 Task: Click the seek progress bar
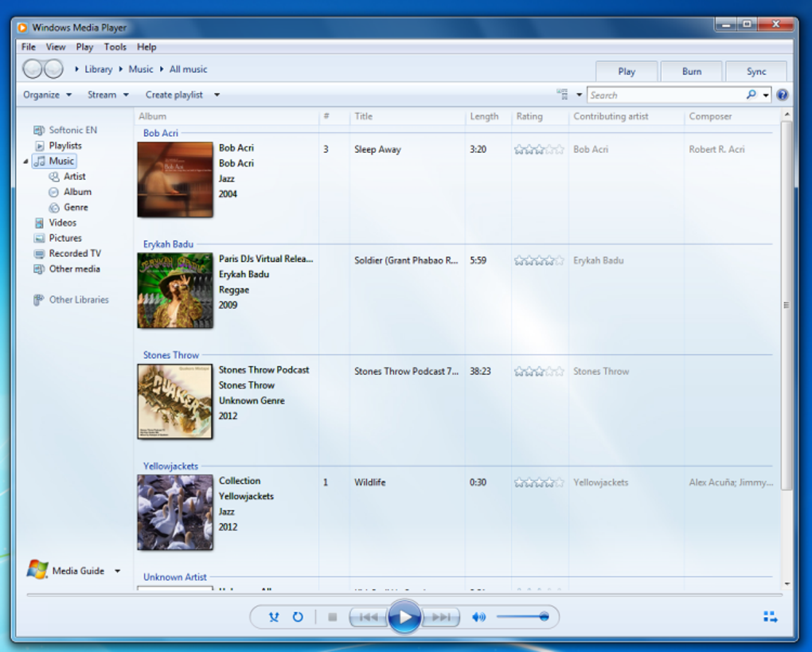(x=404, y=595)
